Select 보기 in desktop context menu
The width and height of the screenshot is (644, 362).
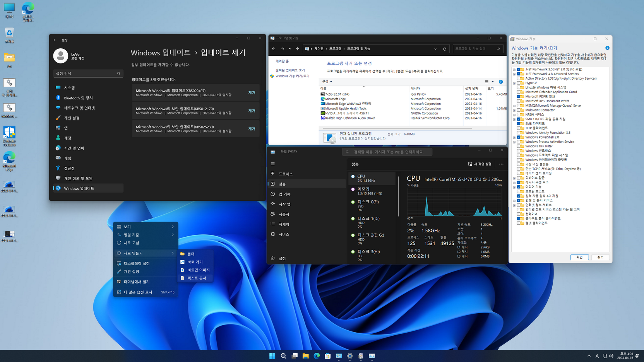coord(146,227)
